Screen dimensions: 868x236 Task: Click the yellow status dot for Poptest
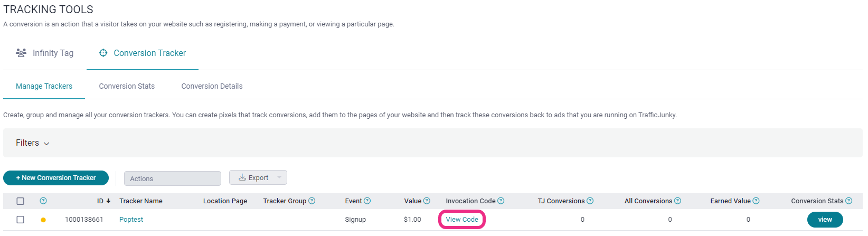coord(43,220)
